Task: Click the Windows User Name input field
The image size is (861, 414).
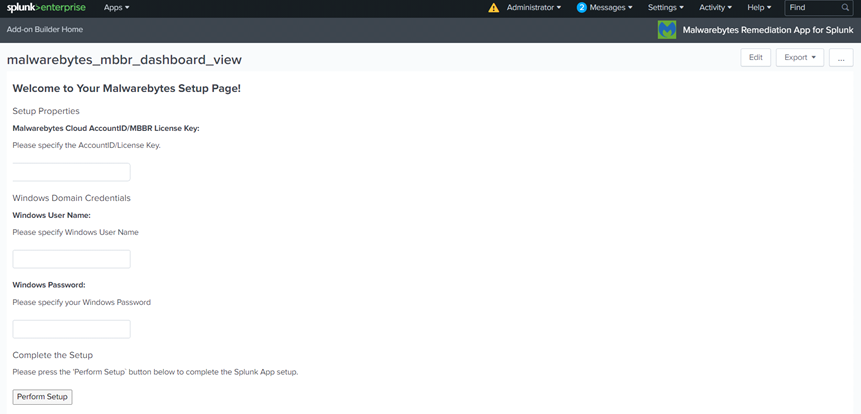Action: click(x=71, y=259)
